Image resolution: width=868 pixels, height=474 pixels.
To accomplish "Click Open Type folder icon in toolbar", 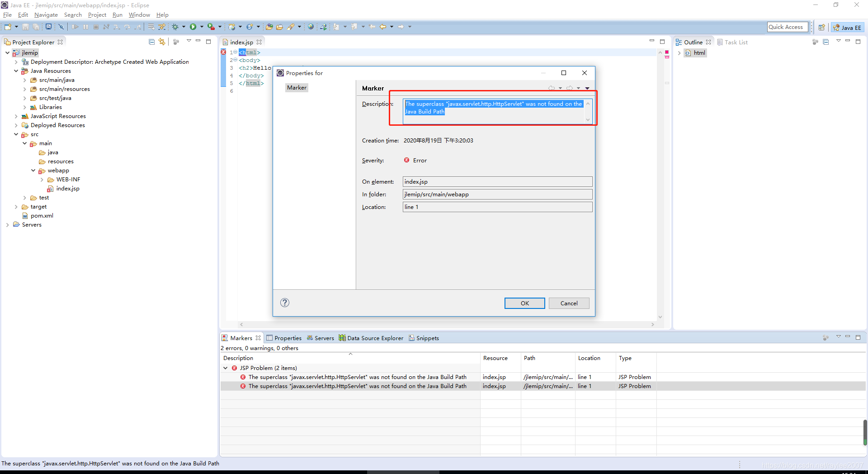I will point(269,27).
